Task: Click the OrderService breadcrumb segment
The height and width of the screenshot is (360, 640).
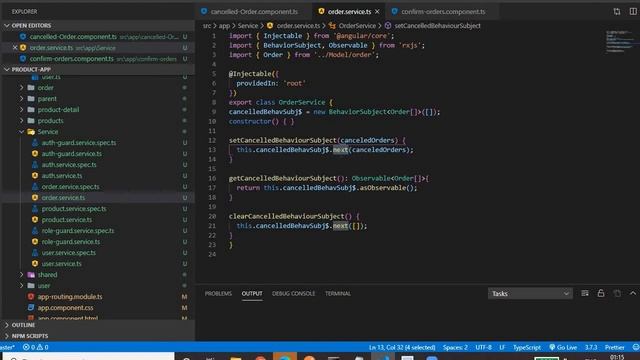Action: click(357, 26)
